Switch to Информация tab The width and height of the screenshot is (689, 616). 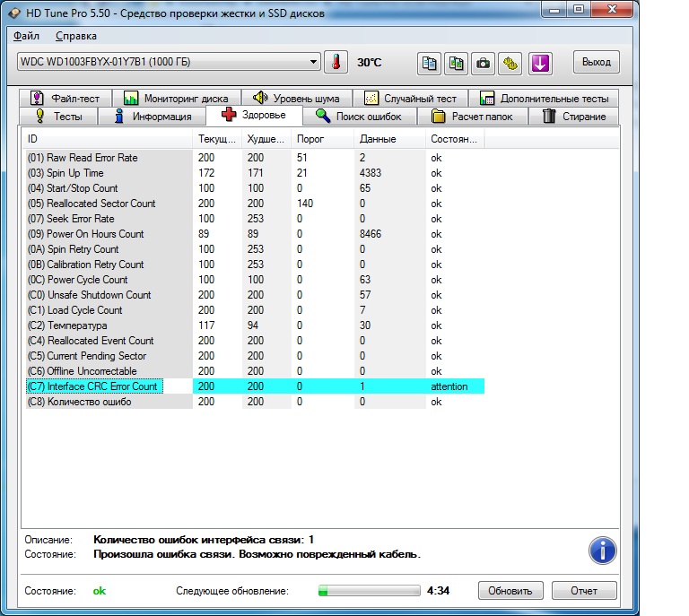(x=152, y=117)
